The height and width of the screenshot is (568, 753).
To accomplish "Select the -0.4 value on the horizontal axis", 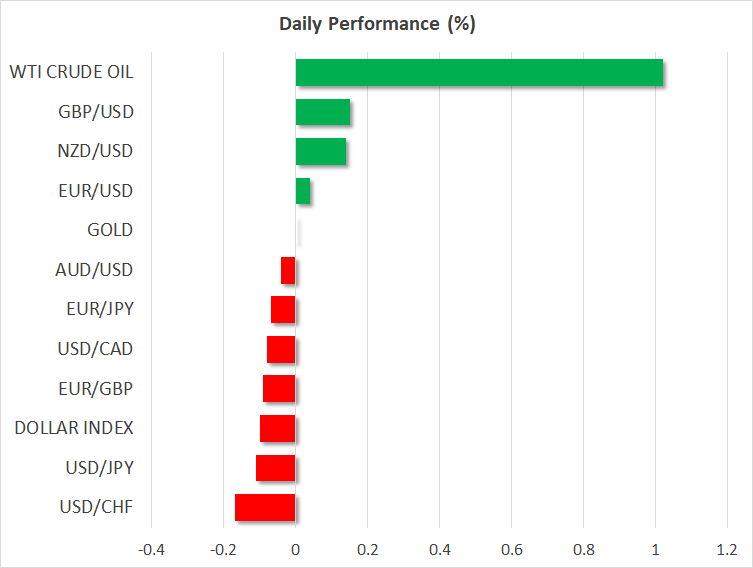I will click(151, 549).
